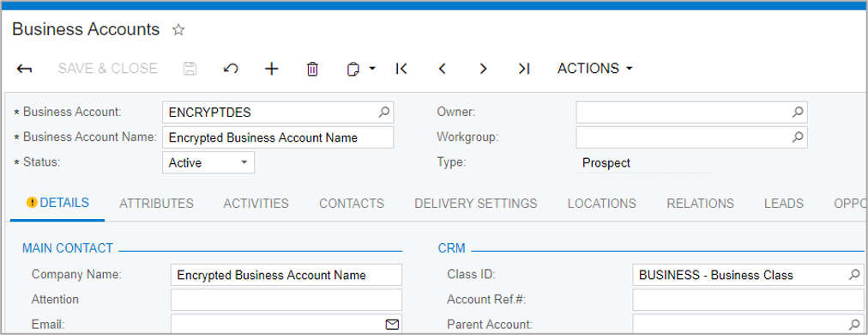Open the LOCATIONS tab
The height and width of the screenshot is (335, 868).
click(602, 204)
